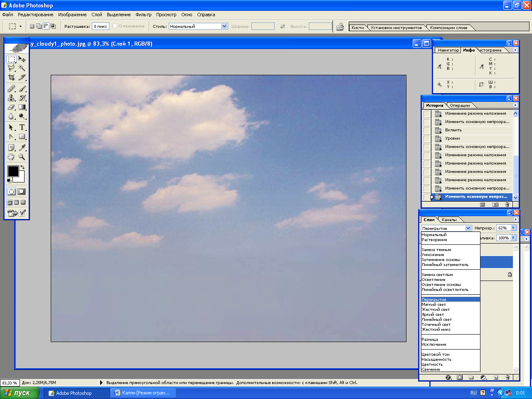Select the Slice tool

[x=22, y=77]
